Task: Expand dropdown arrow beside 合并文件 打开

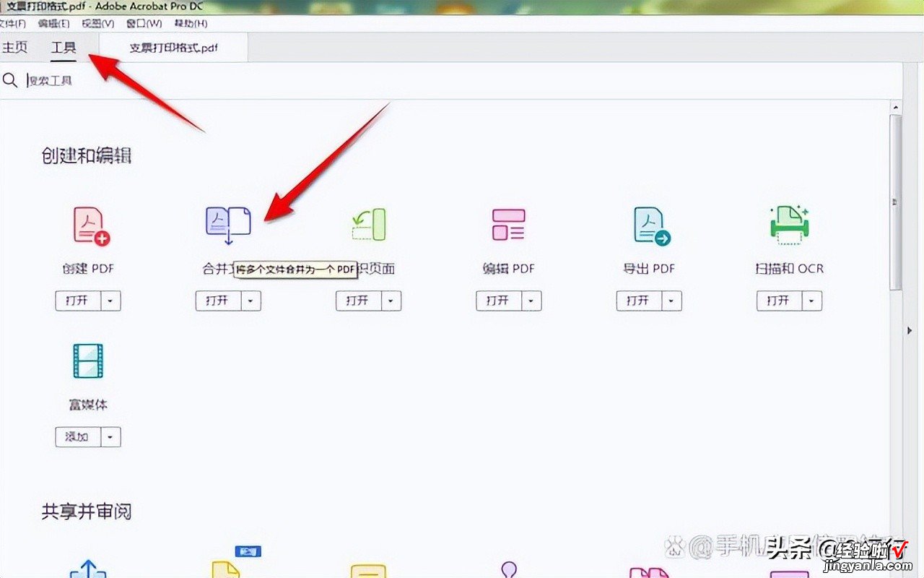Action: tap(250, 301)
